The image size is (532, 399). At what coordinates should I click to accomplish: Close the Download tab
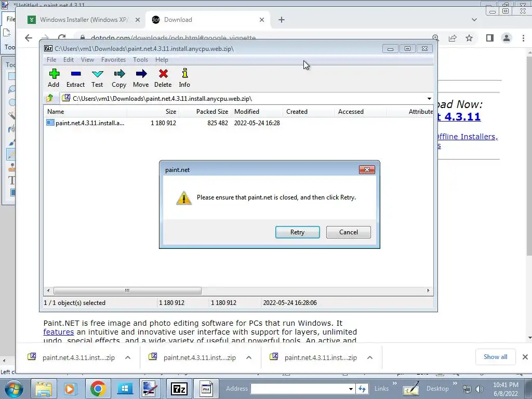[262, 20]
